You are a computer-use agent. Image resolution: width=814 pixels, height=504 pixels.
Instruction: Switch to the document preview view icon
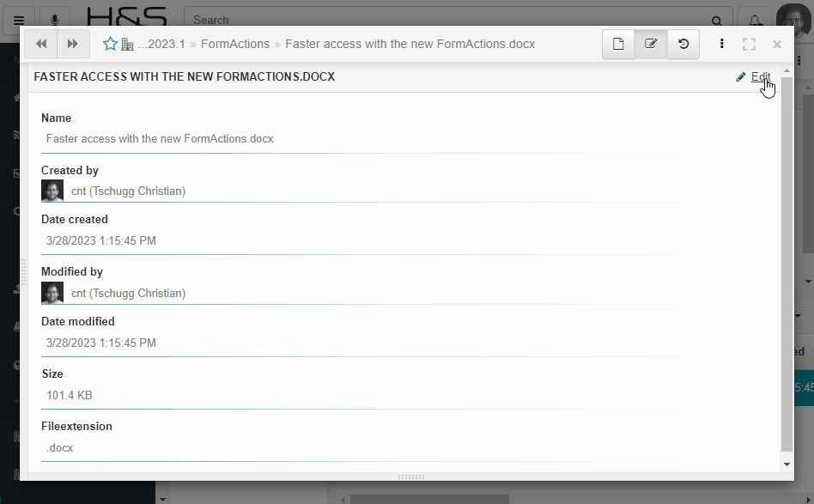click(x=618, y=44)
